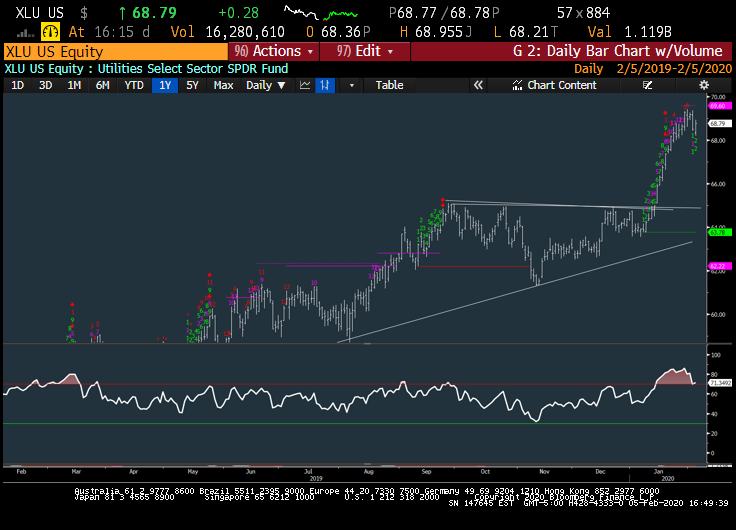The width and height of the screenshot is (736, 530).
Task: Select the 1D range tab
Action: click(x=17, y=85)
